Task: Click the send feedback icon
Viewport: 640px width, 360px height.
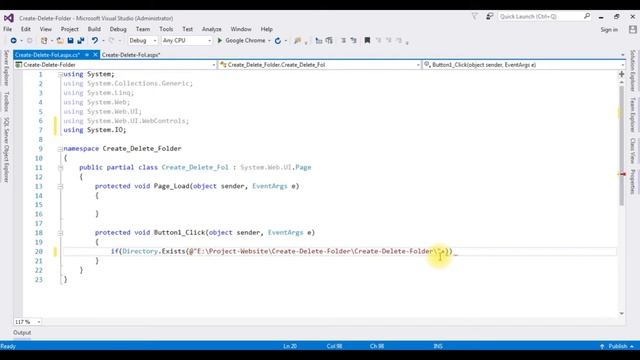Action: coord(489,16)
